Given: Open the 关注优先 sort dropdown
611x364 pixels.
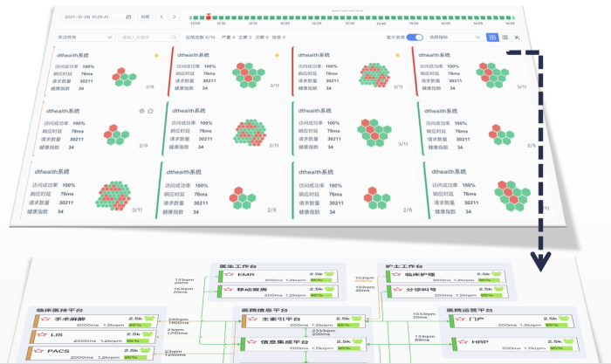Looking at the screenshot, I should (85, 38).
